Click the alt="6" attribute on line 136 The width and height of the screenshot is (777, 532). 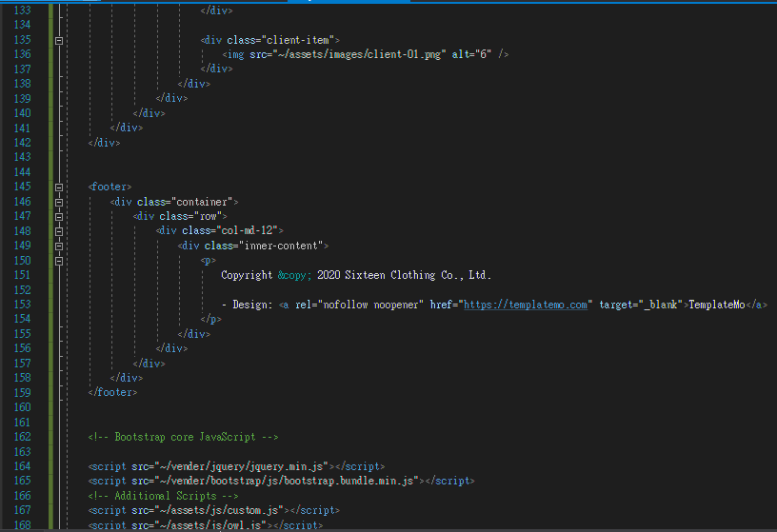471,54
